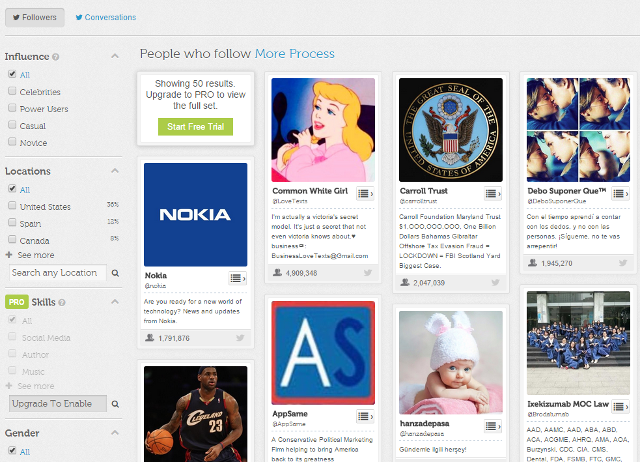Collapse the Influence filter section
The image size is (640, 462).
[x=115, y=57]
